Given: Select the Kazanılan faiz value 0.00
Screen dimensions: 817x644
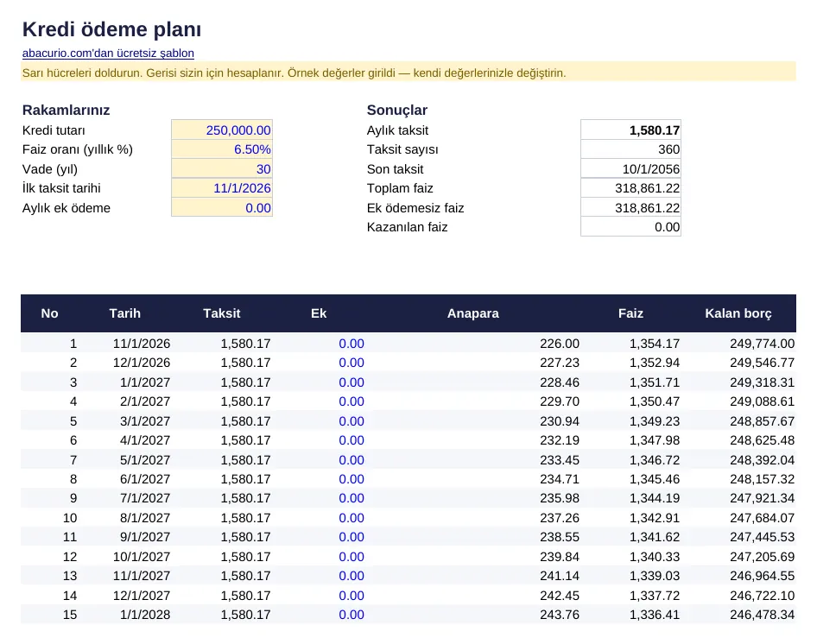Looking at the screenshot, I should coord(631,227).
